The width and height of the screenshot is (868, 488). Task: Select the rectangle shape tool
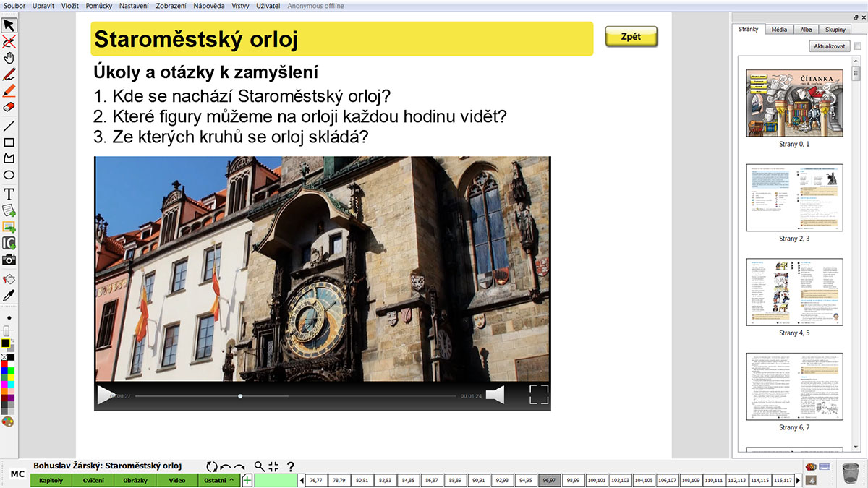pos(9,142)
